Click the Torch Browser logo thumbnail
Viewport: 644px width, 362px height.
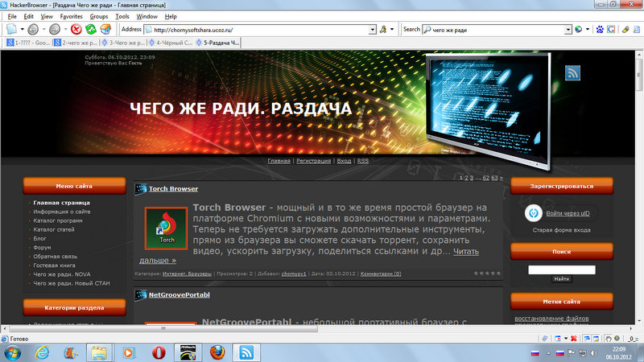coord(166,228)
